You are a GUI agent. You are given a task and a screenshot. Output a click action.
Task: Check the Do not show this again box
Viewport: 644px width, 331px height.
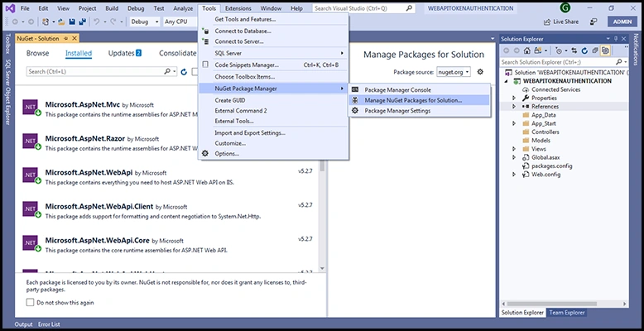(30, 302)
